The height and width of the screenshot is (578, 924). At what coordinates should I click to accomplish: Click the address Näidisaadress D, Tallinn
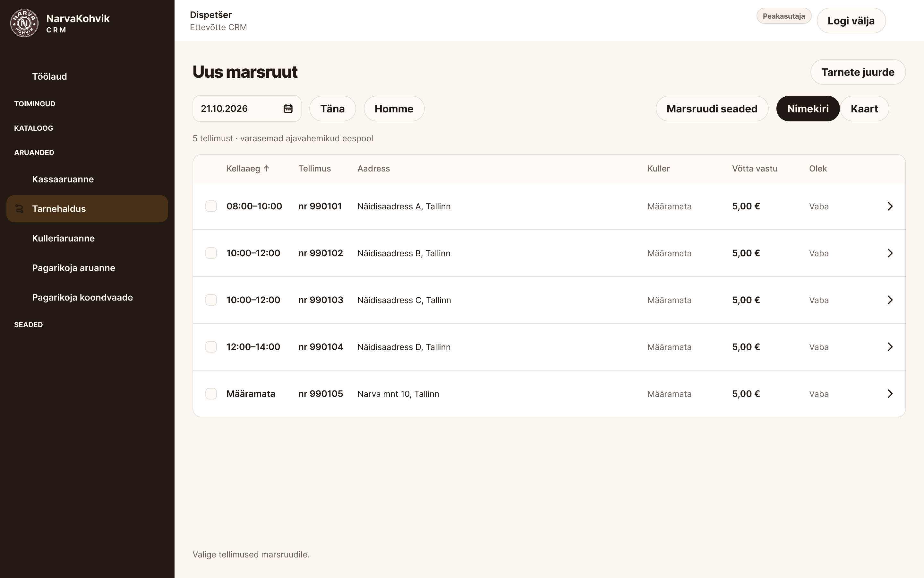[404, 347]
